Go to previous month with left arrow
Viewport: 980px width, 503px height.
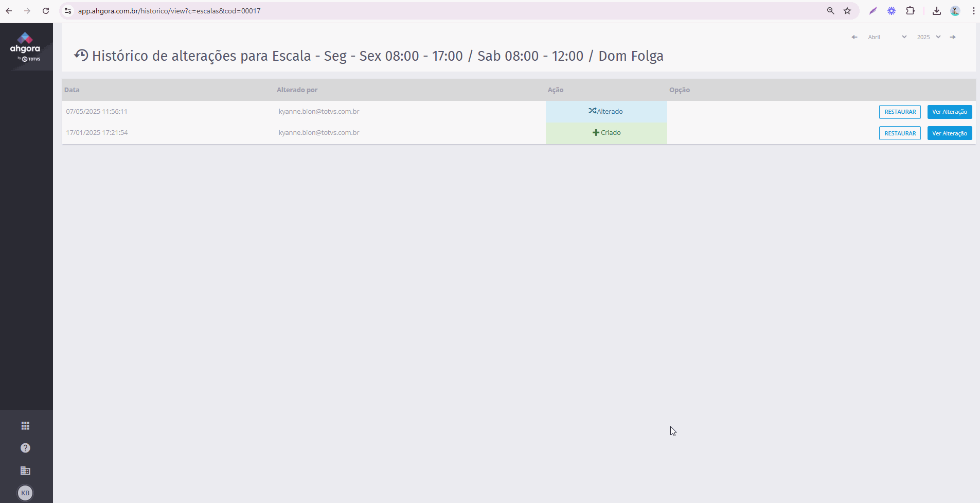pos(854,37)
